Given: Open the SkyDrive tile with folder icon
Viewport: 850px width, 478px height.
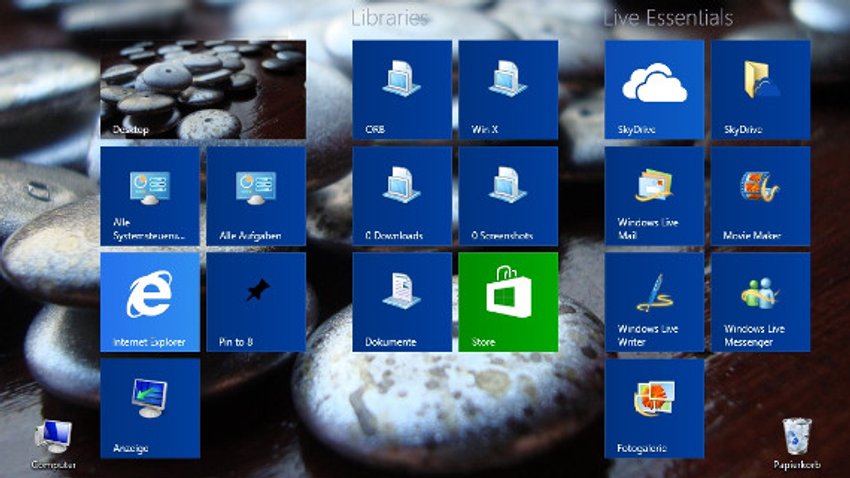Looking at the screenshot, I should pyautogui.click(x=761, y=89).
